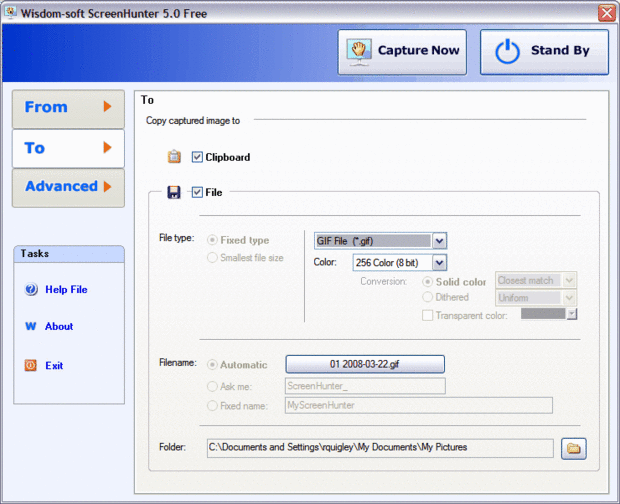620x504 pixels.
Task: Open the GIF File type dropdown
Action: (x=439, y=241)
